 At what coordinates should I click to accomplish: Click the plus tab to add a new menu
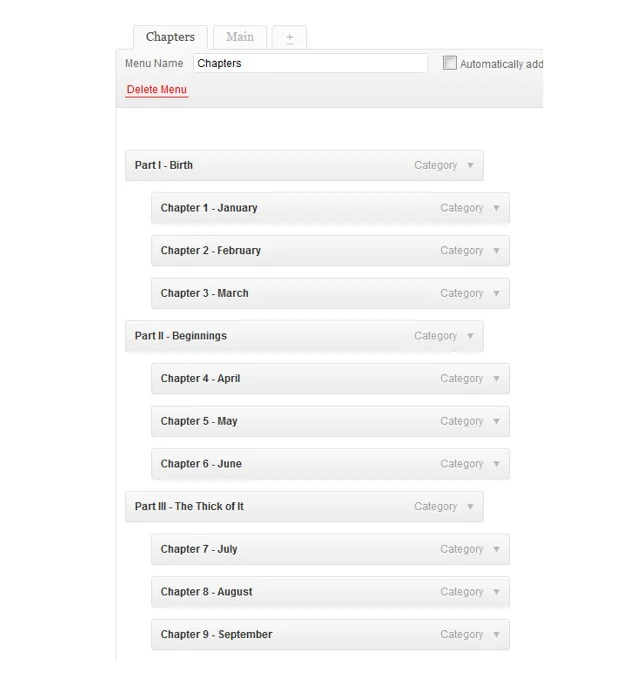289,37
